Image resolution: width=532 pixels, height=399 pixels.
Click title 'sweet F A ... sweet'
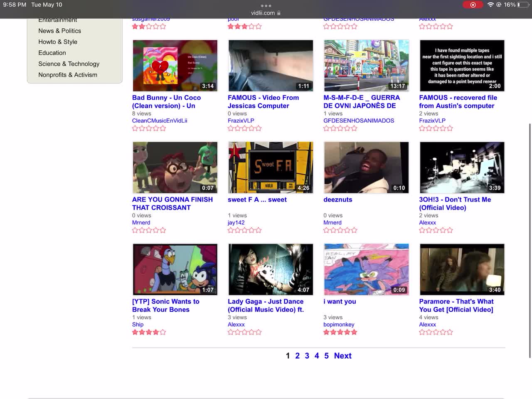click(257, 199)
